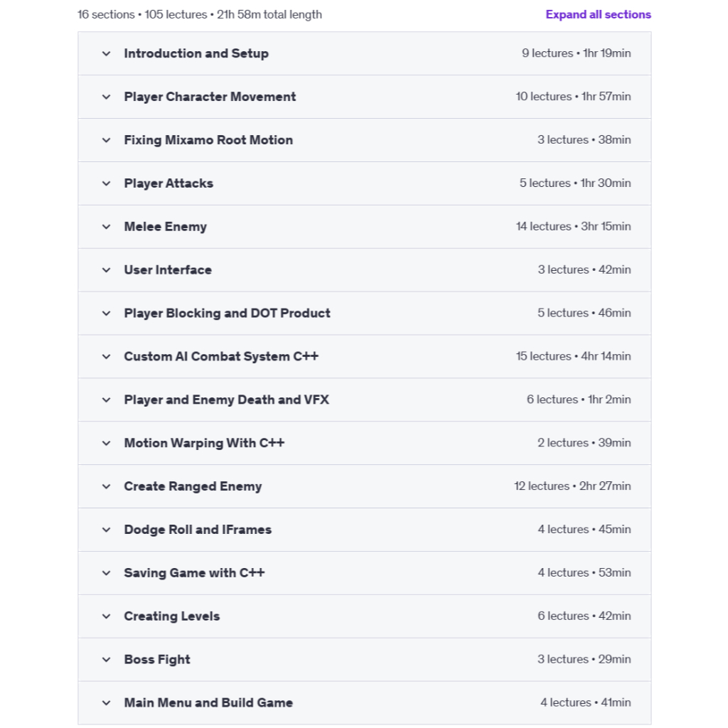Click the 15 lectures 4hr 14min duration text
The width and height of the screenshot is (728, 728).
[x=573, y=356]
